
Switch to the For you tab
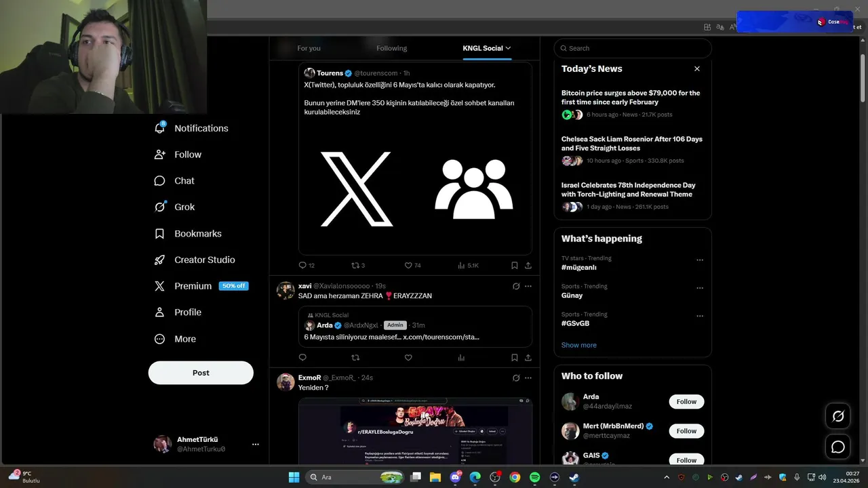tap(309, 48)
